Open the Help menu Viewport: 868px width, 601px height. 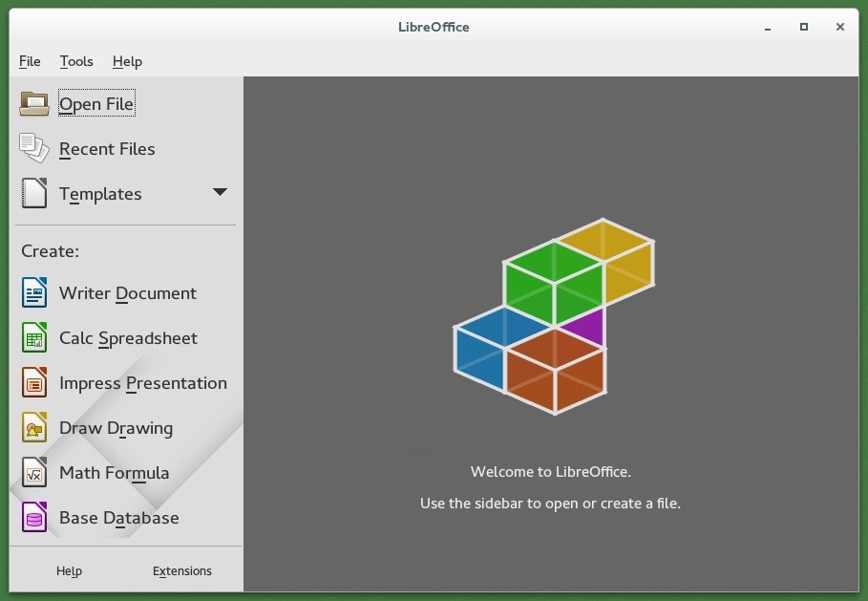pos(127,61)
